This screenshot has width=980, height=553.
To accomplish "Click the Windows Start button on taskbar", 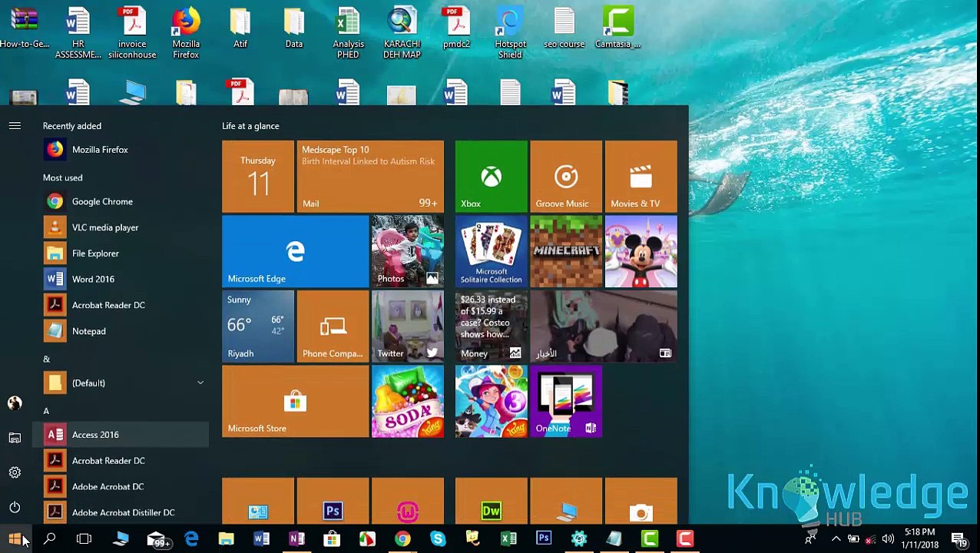I will click(15, 539).
